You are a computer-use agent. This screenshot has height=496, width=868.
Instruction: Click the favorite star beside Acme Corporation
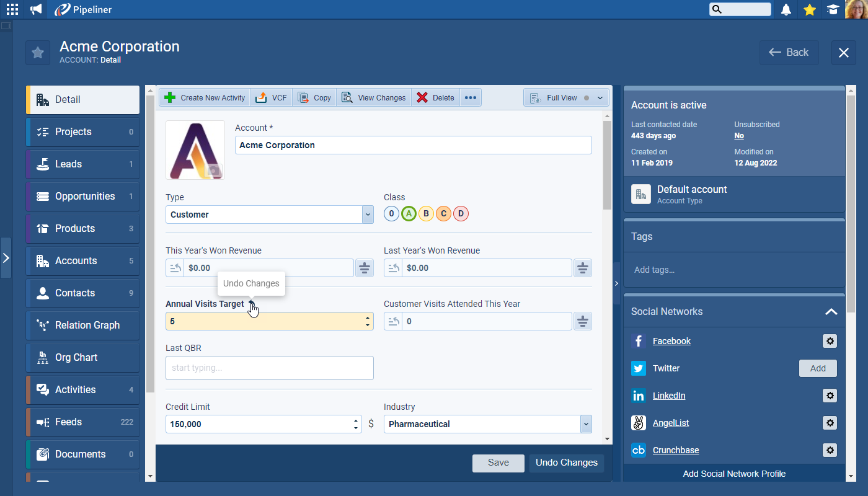click(38, 53)
